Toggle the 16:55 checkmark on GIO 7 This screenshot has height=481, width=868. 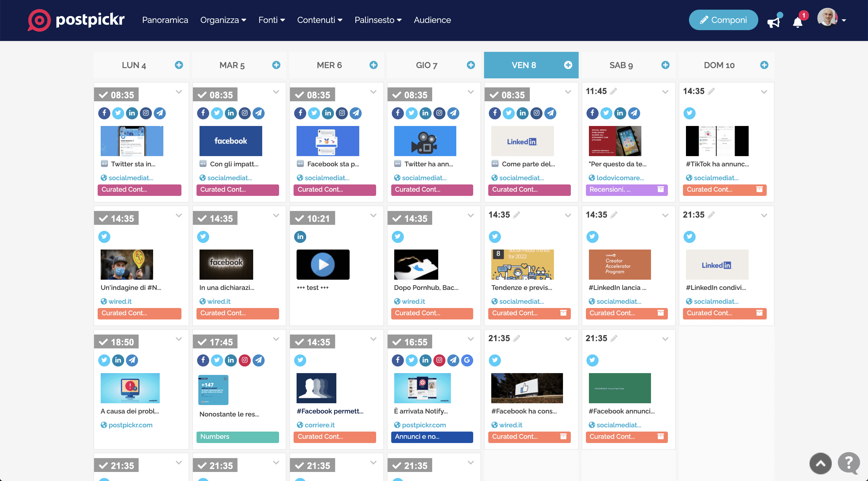click(x=397, y=342)
